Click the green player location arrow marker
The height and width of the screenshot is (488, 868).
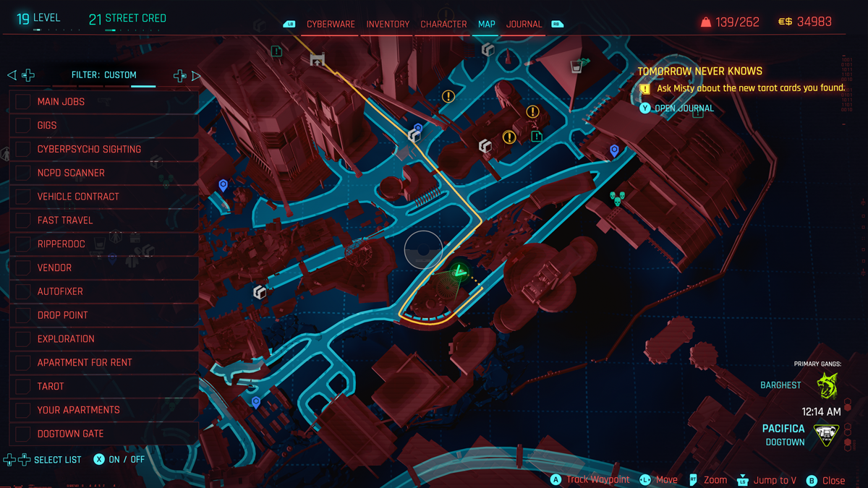click(458, 272)
